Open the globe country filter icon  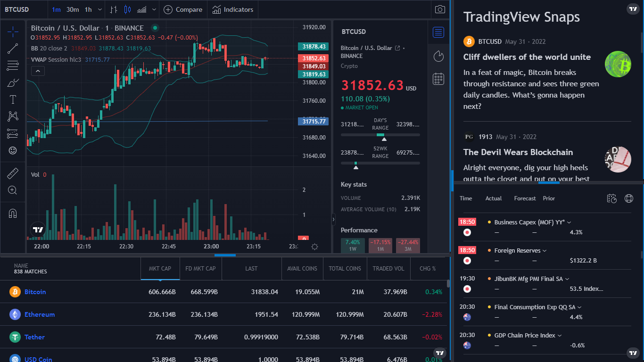(628, 198)
